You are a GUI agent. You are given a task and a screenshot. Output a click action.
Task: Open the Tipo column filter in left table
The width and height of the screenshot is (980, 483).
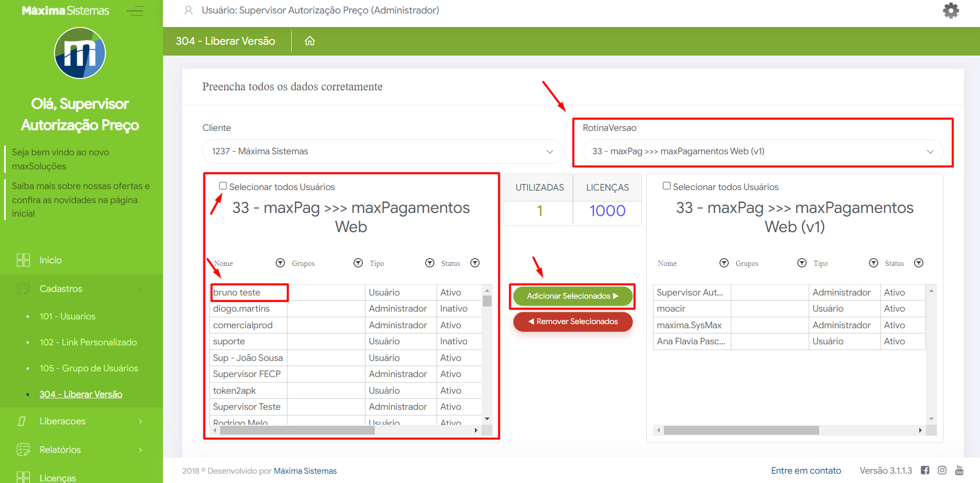tap(429, 263)
